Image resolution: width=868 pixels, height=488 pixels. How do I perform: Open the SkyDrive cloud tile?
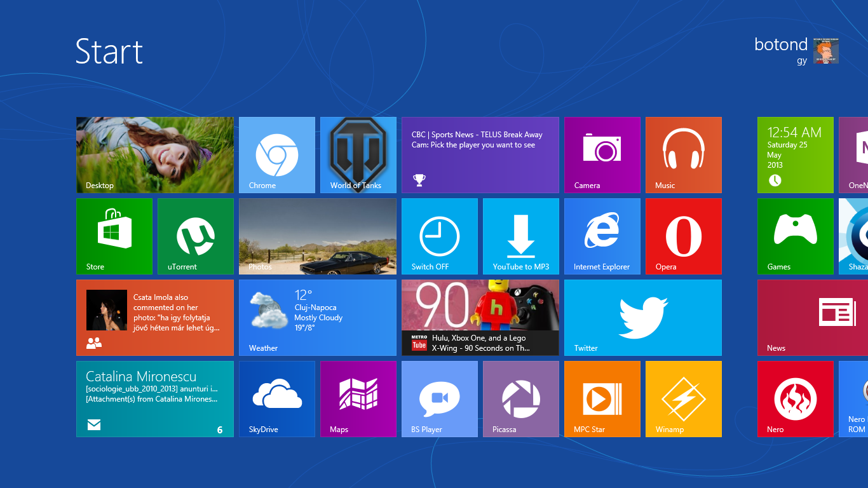(277, 399)
